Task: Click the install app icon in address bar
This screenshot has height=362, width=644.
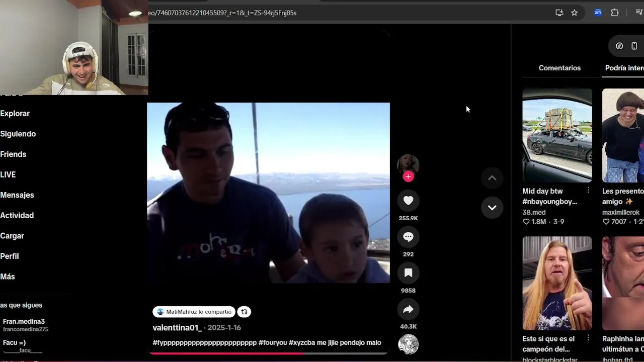Action: click(559, 13)
